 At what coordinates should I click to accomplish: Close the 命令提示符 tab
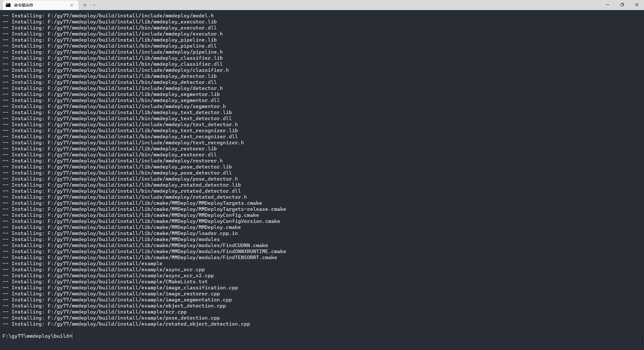click(x=72, y=5)
